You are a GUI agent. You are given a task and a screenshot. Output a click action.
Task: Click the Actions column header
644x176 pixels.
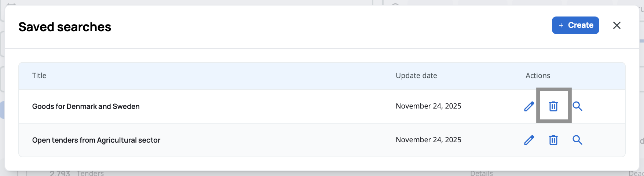[538, 76]
